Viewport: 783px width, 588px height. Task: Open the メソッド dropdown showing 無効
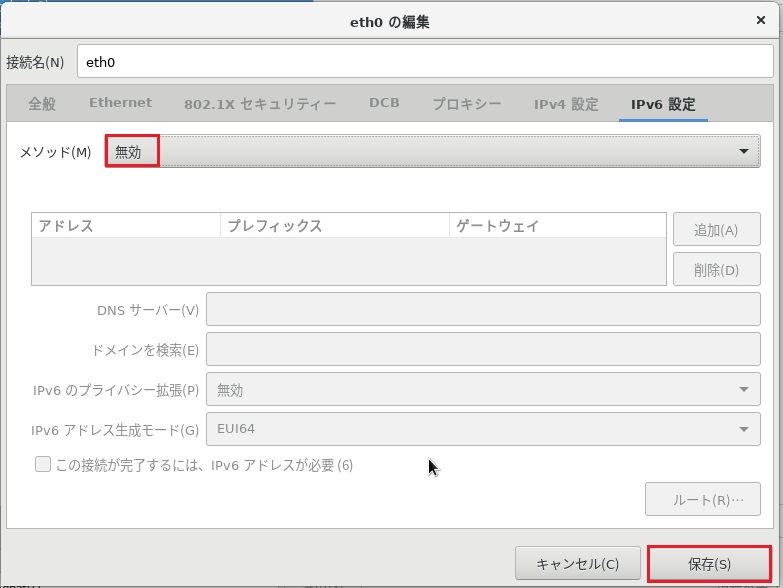click(432, 151)
